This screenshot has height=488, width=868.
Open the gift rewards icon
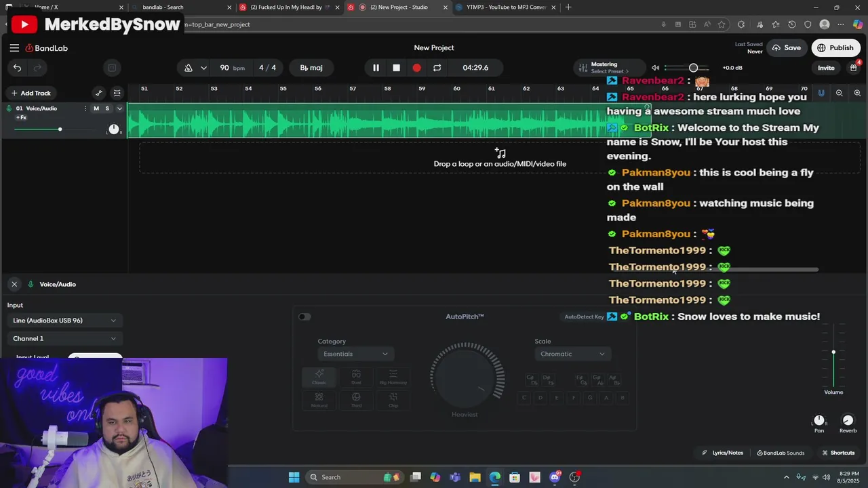(x=853, y=68)
